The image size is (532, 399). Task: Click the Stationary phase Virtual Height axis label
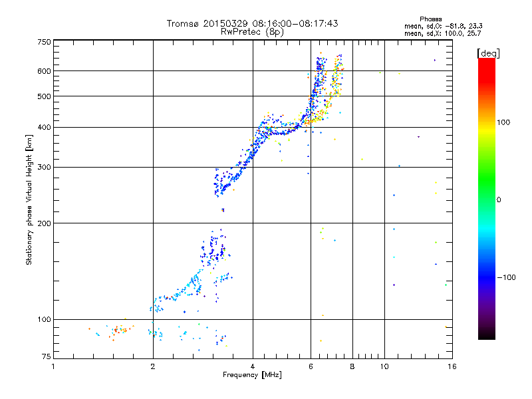coord(29,199)
